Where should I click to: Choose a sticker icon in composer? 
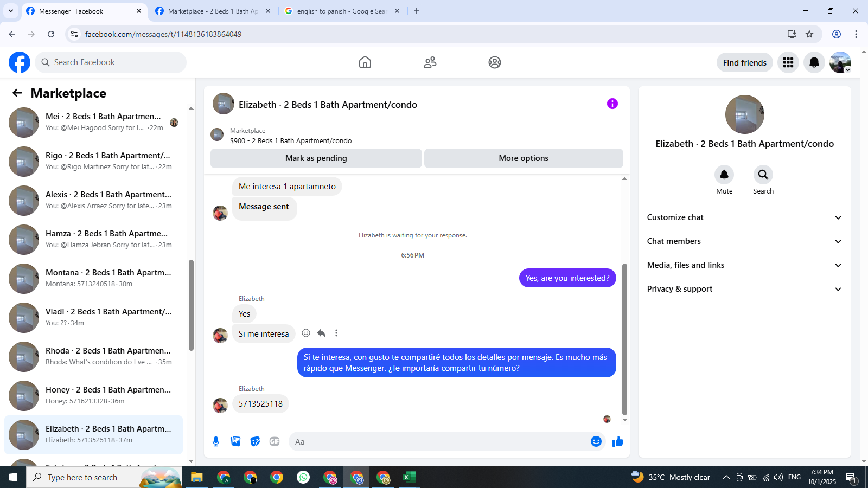[255, 441]
